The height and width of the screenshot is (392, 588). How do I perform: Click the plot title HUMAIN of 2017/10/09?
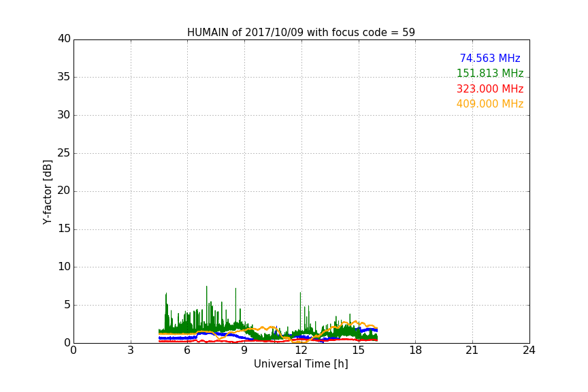pos(301,33)
